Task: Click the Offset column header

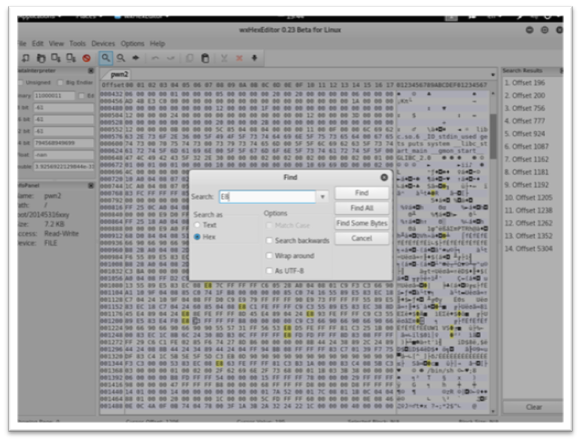Action: tap(112, 85)
